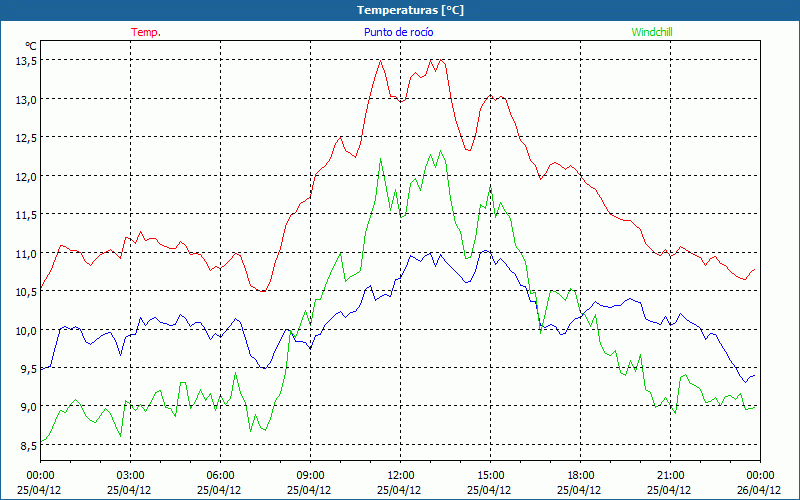Click the 9,0 y-axis value
Screen dimensions: 800x500
pos(28,407)
